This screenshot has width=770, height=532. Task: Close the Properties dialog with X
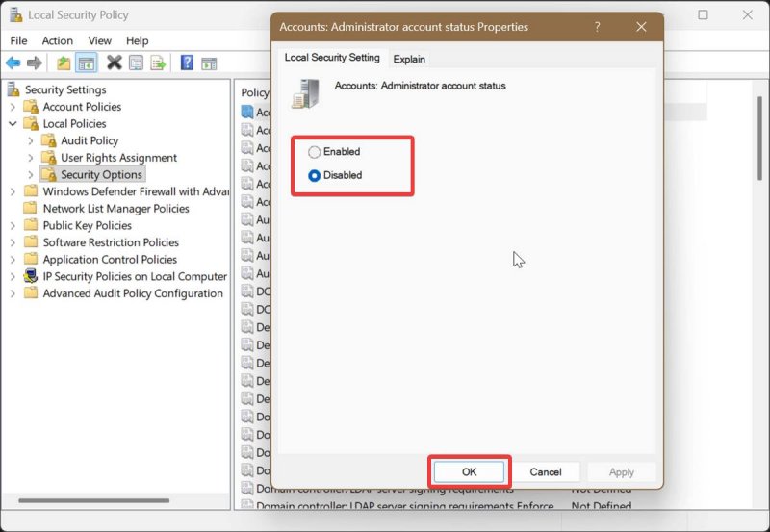(x=641, y=27)
